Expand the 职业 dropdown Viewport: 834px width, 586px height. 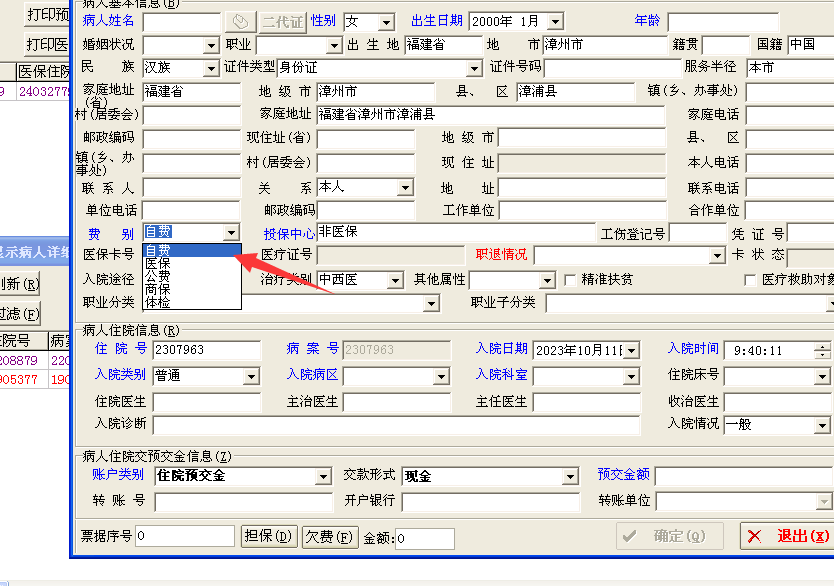[x=334, y=46]
